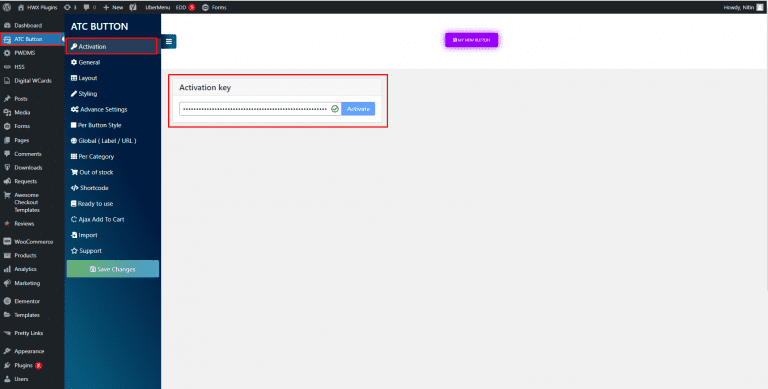The height and width of the screenshot is (389, 768).
Task: Click the purple My New Button preview
Action: coord(471,40)
